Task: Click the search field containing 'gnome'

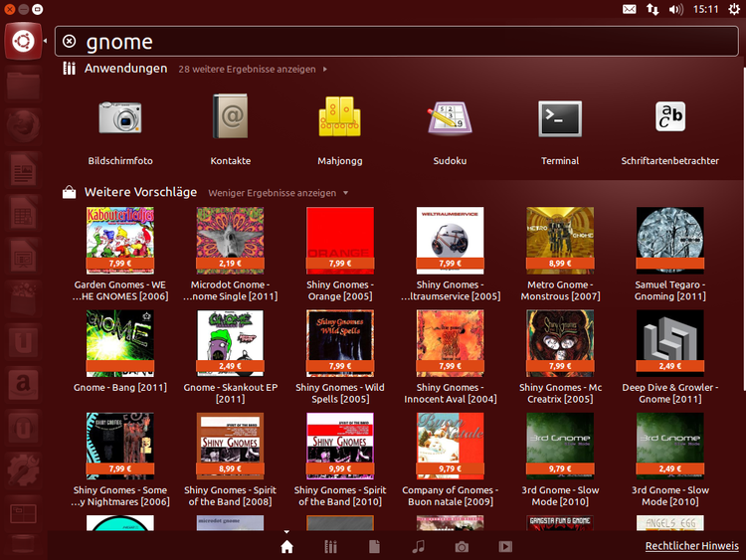Action: point(398,41)
